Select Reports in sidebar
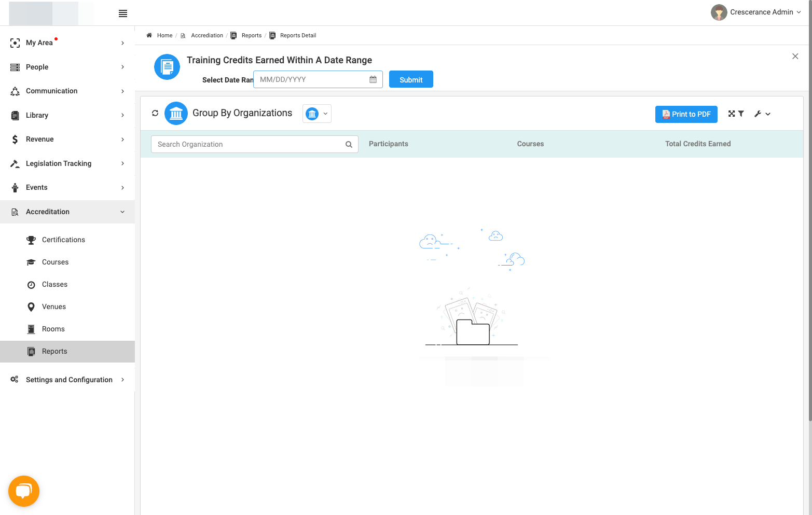812x515 pixels. [67, 351]
